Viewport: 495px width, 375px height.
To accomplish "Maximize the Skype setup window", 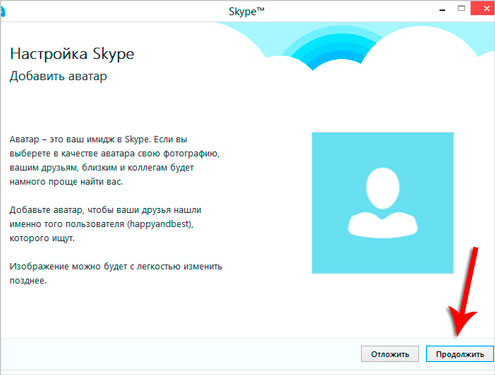I will (461, 9).
